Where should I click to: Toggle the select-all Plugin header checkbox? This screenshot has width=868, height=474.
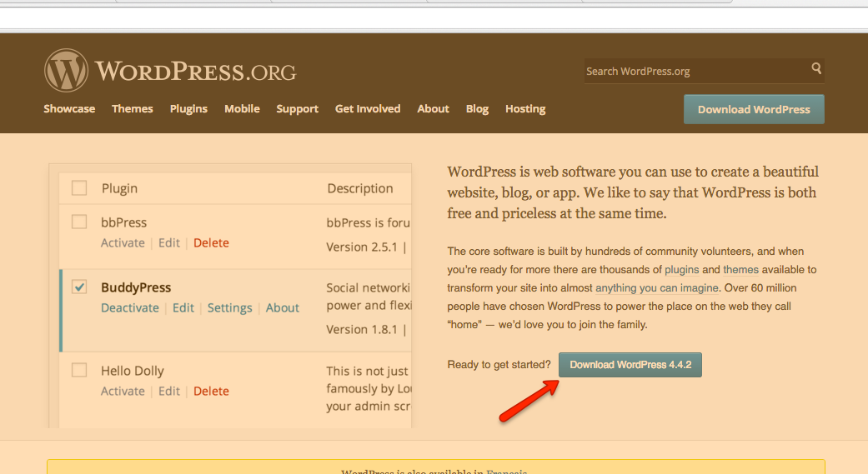click(79, 188)
